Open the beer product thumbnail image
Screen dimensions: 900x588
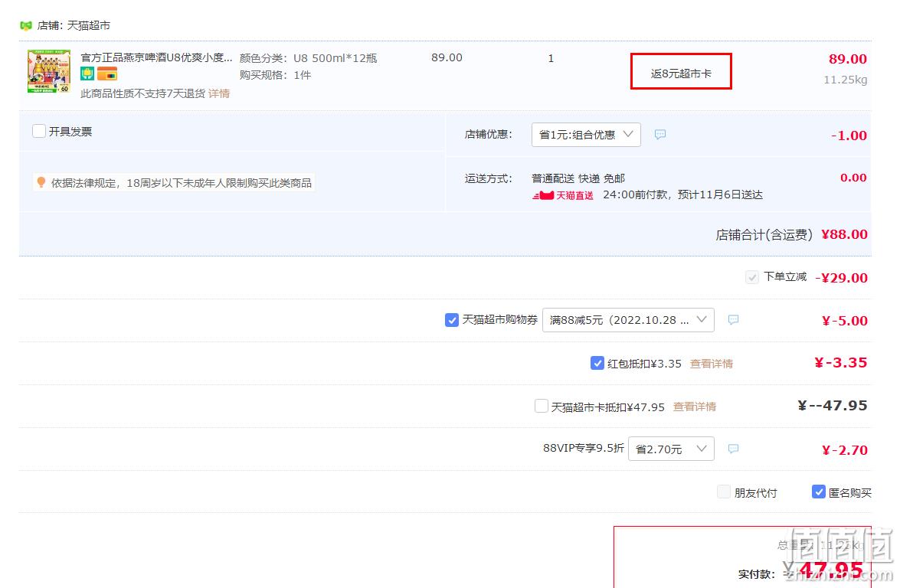[x=49, y=71]
